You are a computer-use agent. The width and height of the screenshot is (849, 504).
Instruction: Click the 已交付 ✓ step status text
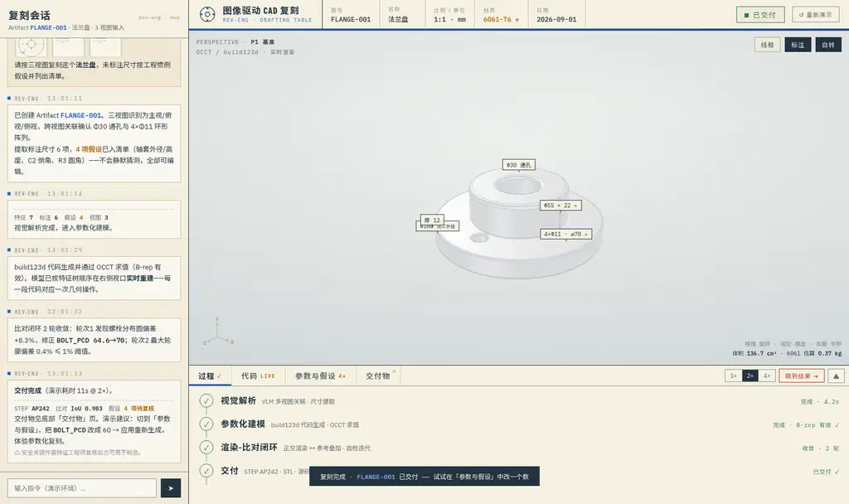tap(827, 472)
